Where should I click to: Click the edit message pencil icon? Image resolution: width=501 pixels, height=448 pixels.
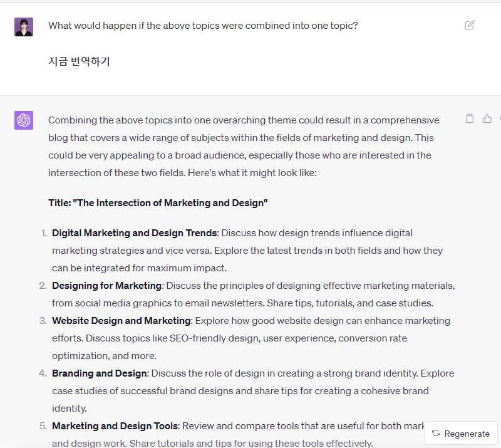(x=470, y=26)
